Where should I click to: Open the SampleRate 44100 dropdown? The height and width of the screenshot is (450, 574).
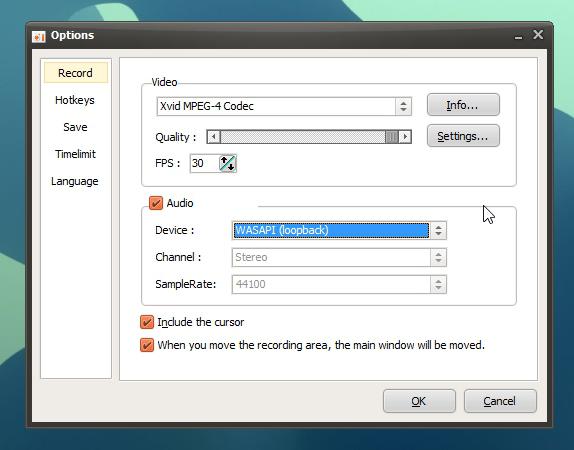tap(339, 284)
